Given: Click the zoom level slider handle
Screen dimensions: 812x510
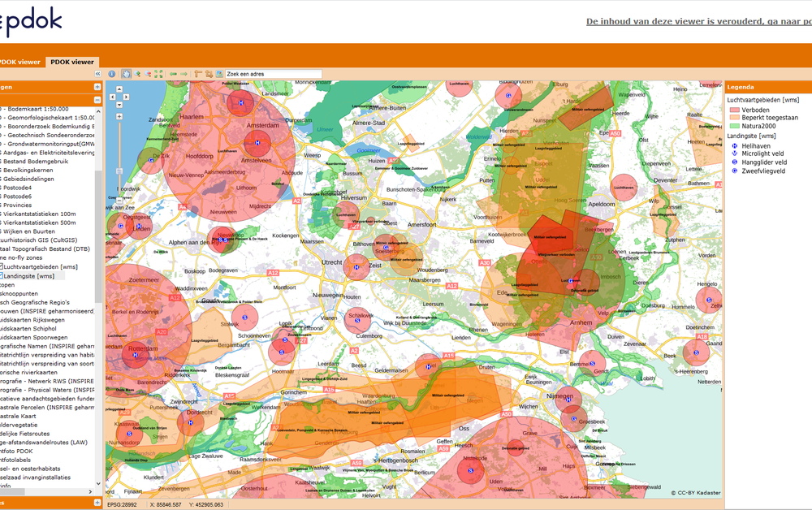Looking at the screenshot, I should [x=119, y=171].
